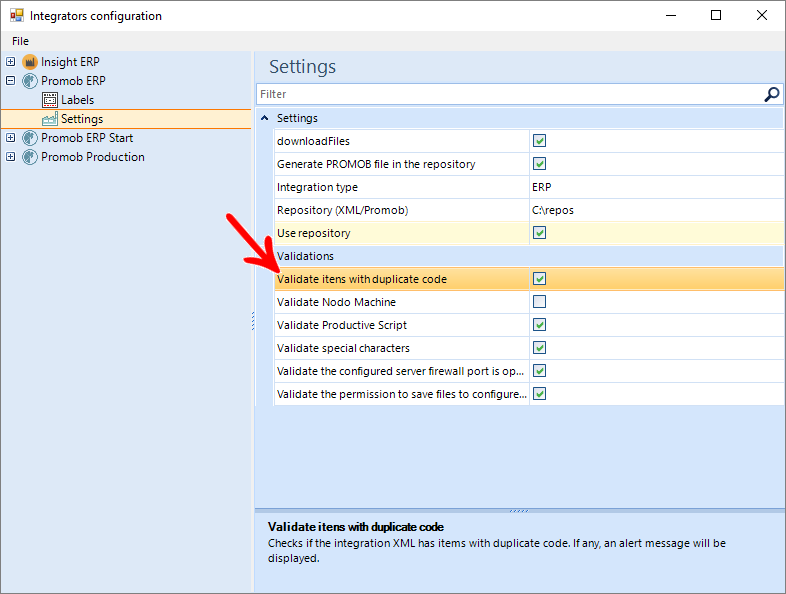This screenshot has width=786, height=594.
Task: Click the Integrators configuration title icon
Action: click(x=17, y=16)
